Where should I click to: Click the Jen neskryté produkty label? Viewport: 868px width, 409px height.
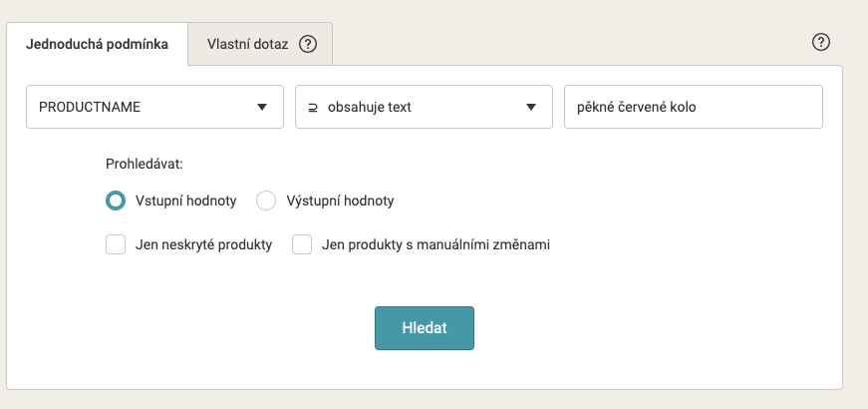tap(203, 244)
